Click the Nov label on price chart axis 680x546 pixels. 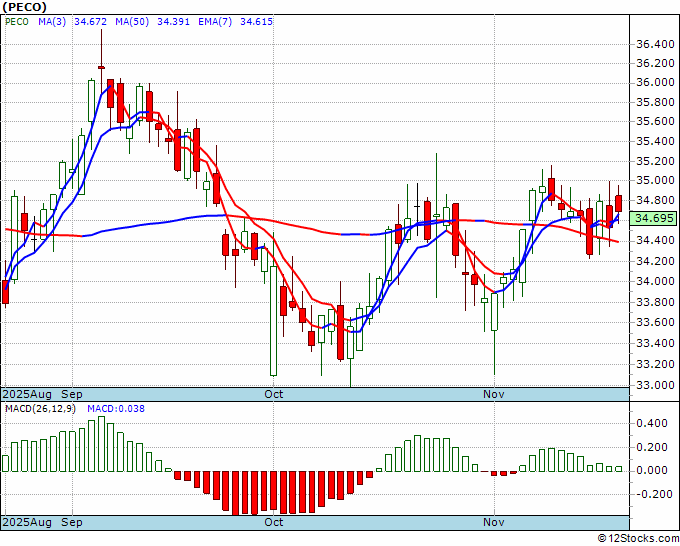coord(494,394)
